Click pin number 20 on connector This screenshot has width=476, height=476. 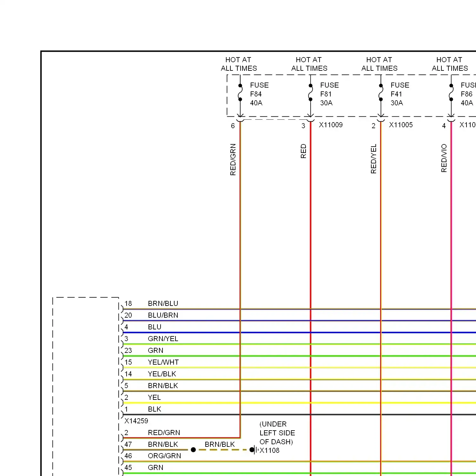tap(128, 315)
